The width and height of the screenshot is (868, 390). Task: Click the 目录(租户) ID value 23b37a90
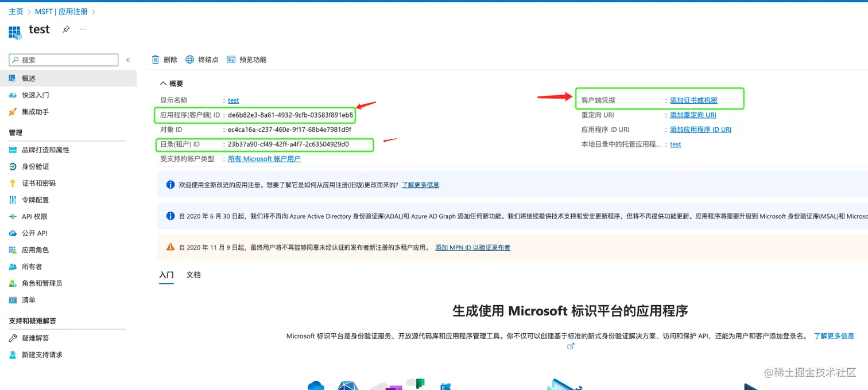coord(288,145)
